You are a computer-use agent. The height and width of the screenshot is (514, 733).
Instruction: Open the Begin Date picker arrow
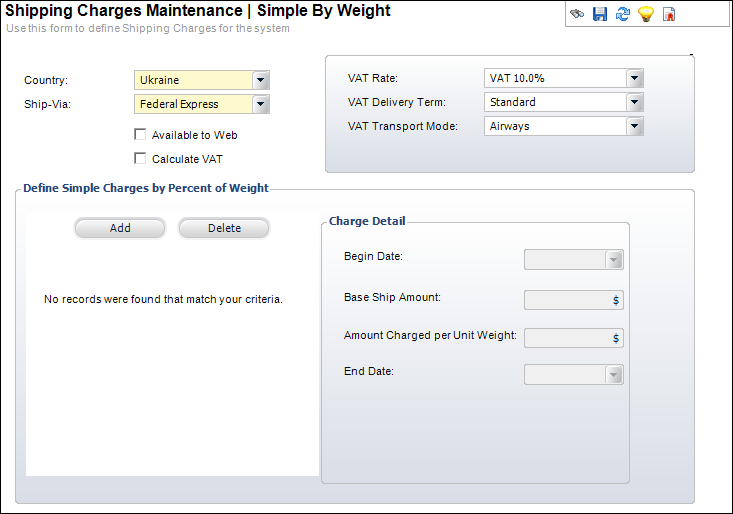click(613, 260)
